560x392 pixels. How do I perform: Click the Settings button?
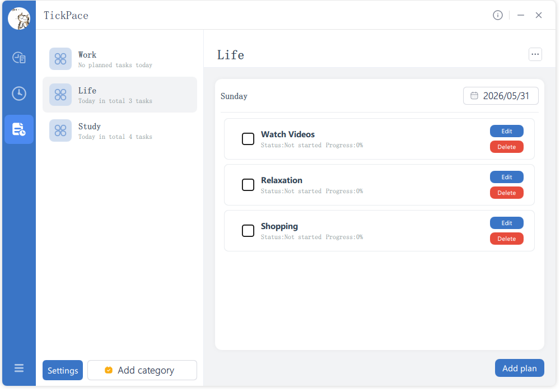point(63,370)
